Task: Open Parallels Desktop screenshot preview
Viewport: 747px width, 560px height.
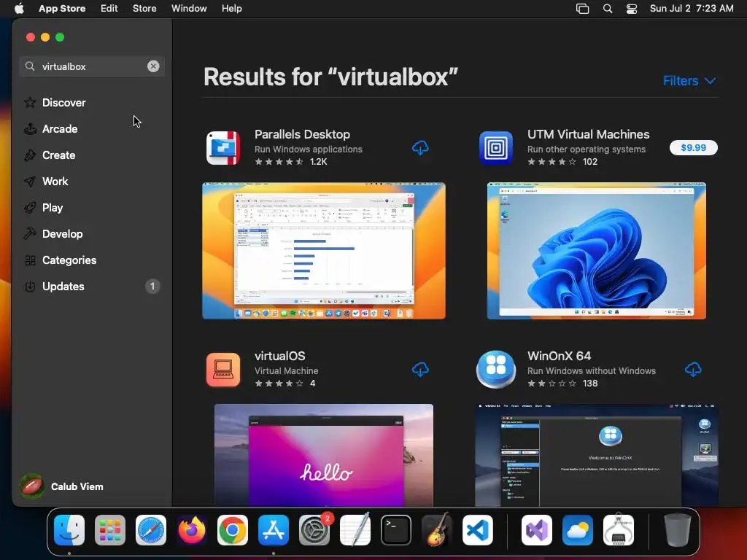Action: pos(324,251)
